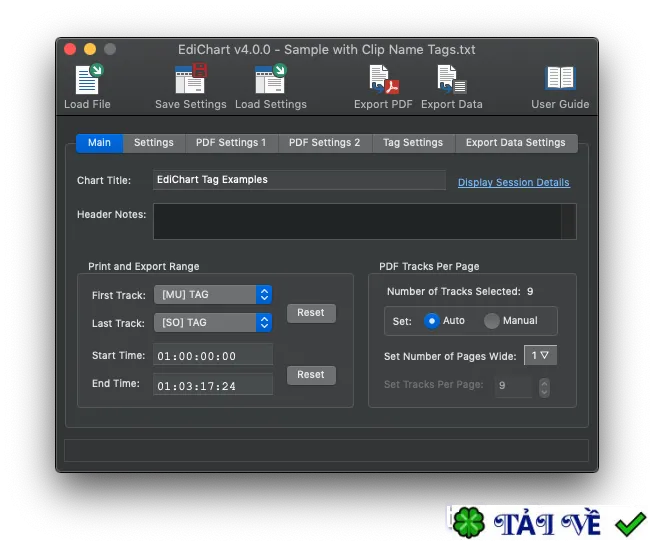Click the Header Notes scrollbar

(569, 222)
